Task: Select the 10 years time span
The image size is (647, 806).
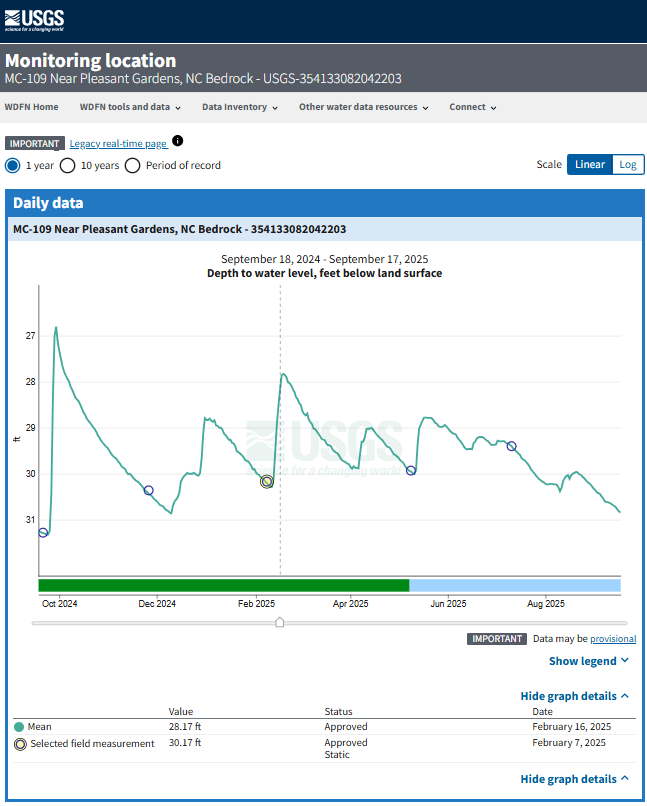Action: pyautogui.click(x=68, y=165)
